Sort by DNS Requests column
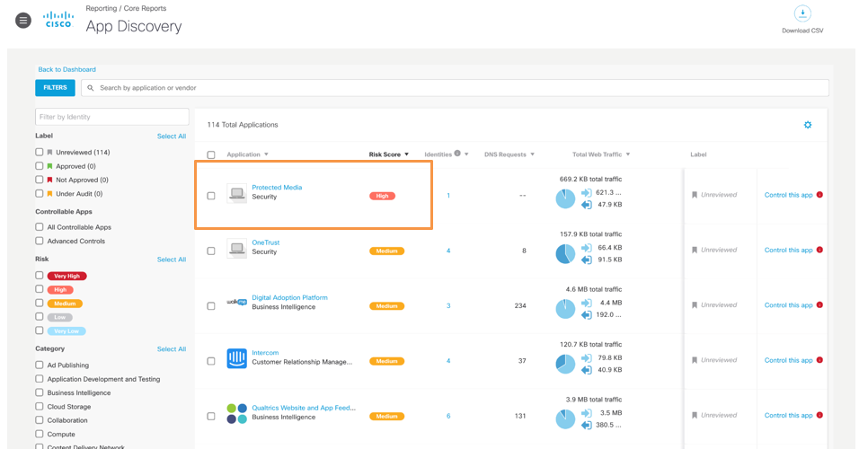868x458 pixels. [x=509, y=154]
